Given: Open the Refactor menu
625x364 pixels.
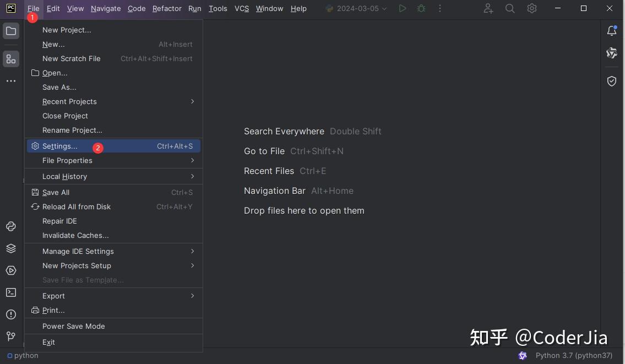Looking at the screenshot, I should pyautogui.click(x=167, y=8).
